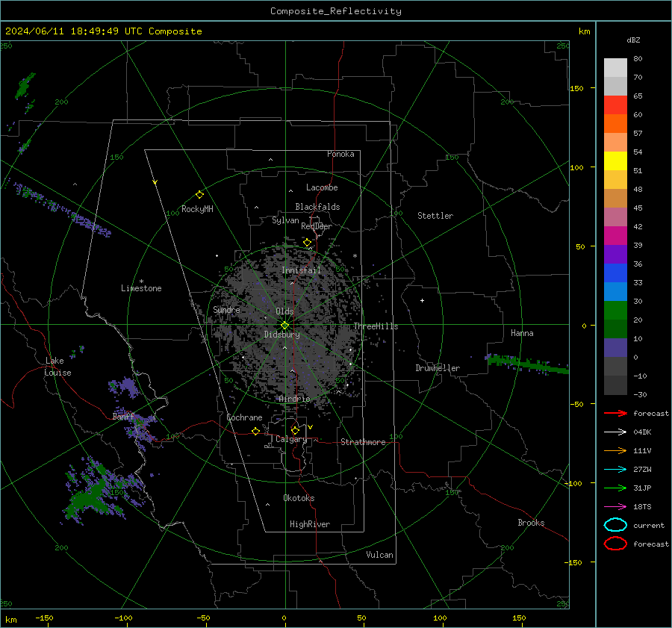Click the RockyMH label
Screen dimensions: 672x628
197,209
